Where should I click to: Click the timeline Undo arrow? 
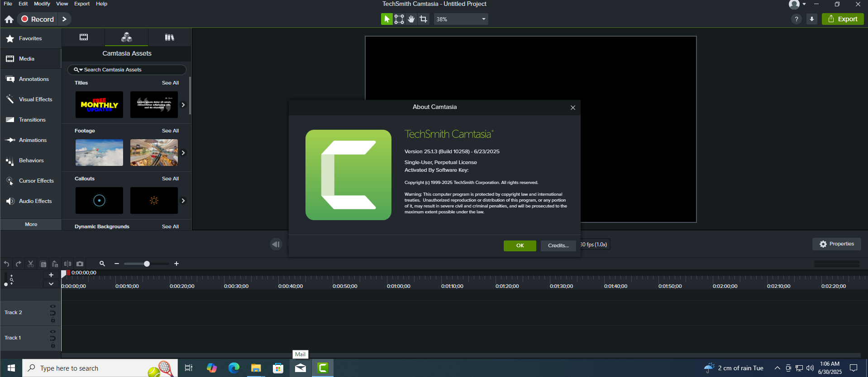[x=6, y=264]
